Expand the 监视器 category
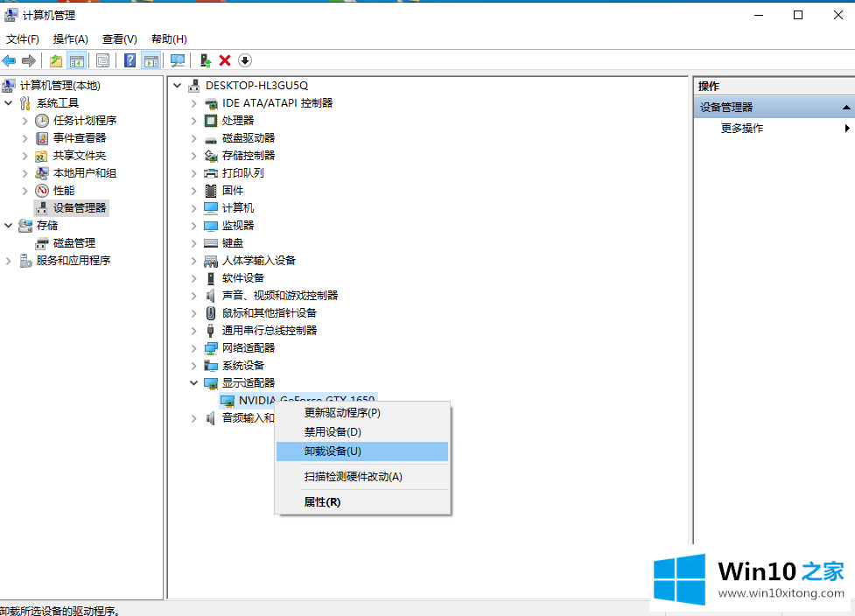 (x=193, y=225)
